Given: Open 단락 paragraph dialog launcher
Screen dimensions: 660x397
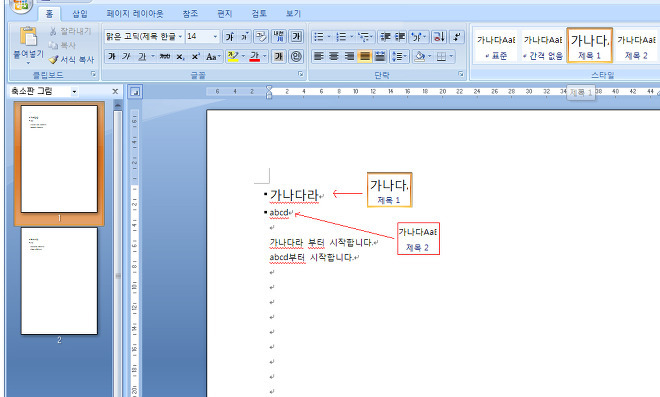Looking at the screenshot, I should (461, 74).
